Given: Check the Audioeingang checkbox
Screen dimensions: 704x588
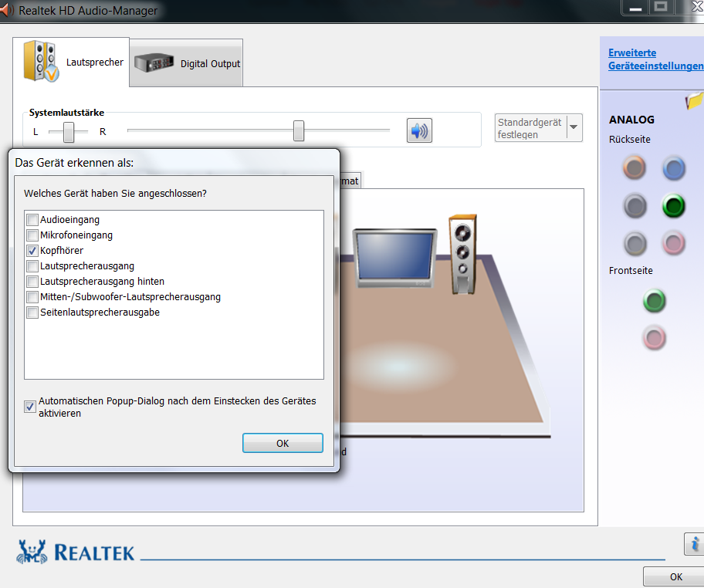Looking at the screenshot, I should pos(32,220).
